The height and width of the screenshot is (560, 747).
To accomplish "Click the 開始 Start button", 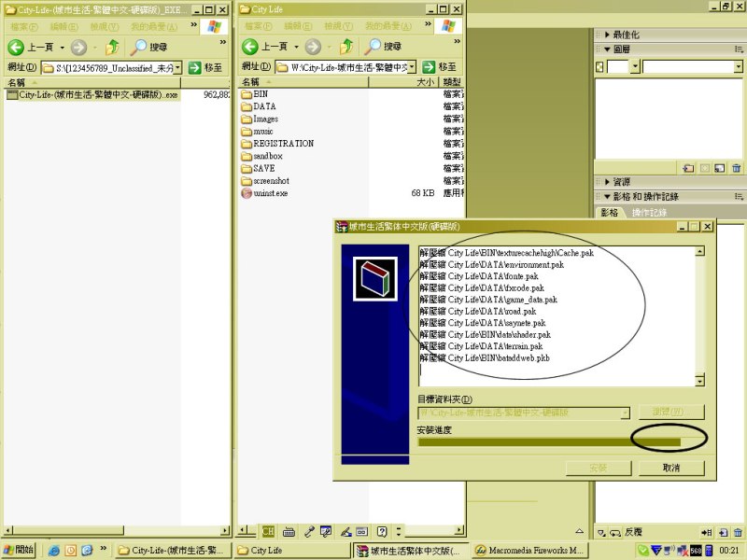I will pyautogui.click(x=19, y=550).
